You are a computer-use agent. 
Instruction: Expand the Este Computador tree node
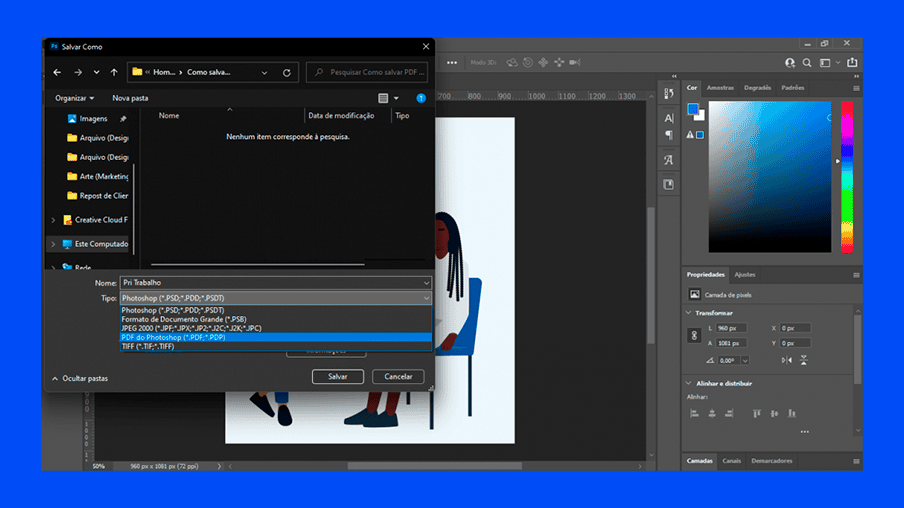[x=53, y=244]
